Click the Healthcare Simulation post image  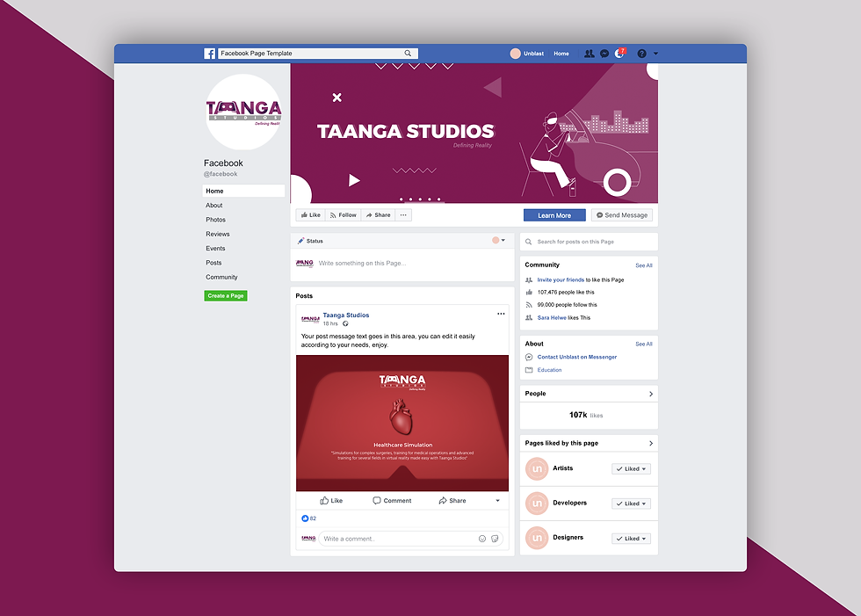(x=402, y=424)
